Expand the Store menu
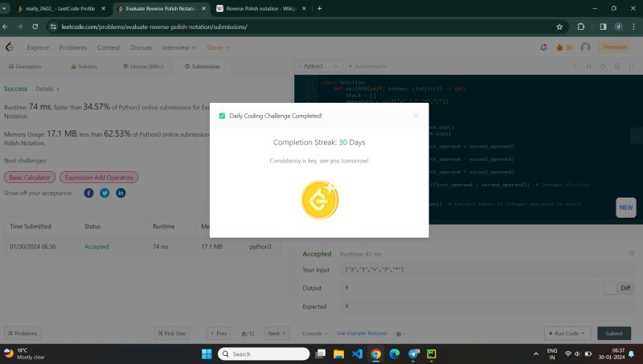643x364 pixels. 218,47
